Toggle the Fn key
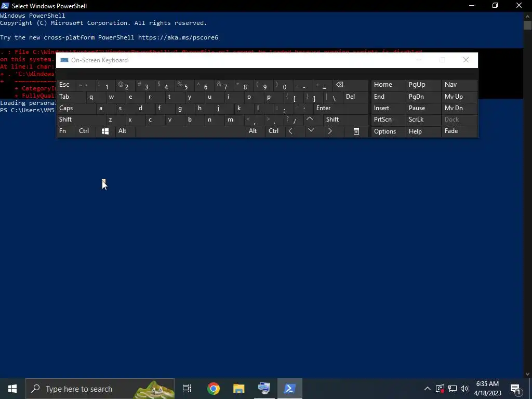The height and width of the screenshot is (399, 532). pos(66,131)
